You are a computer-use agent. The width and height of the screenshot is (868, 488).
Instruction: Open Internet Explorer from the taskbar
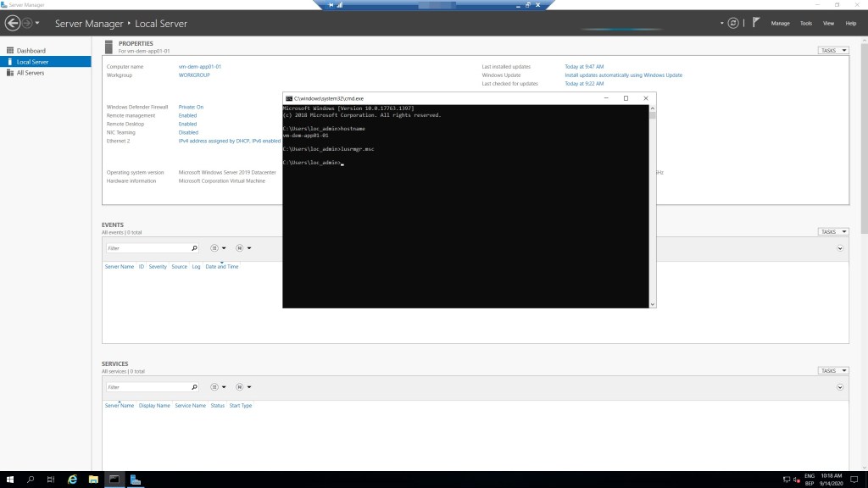click(72, 480)
